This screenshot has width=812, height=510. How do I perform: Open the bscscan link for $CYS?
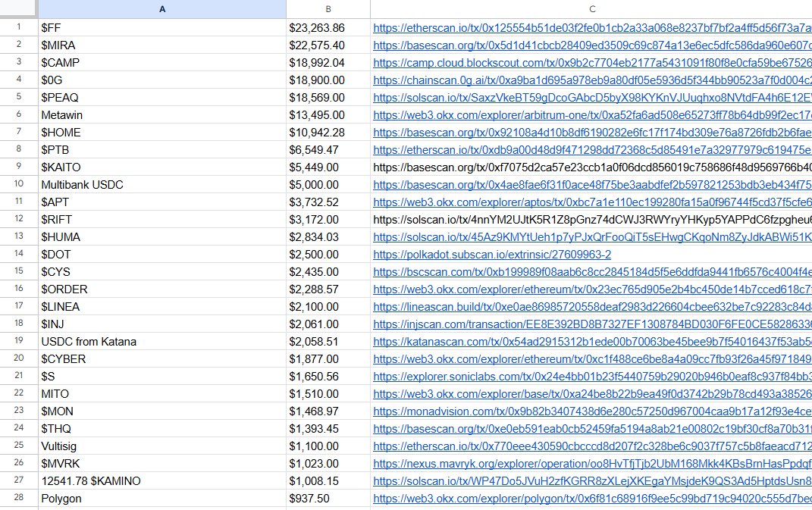[592, 272]
